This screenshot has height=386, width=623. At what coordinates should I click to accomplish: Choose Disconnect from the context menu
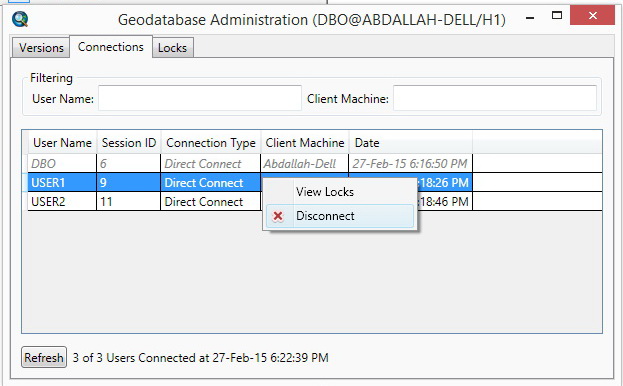340,216
